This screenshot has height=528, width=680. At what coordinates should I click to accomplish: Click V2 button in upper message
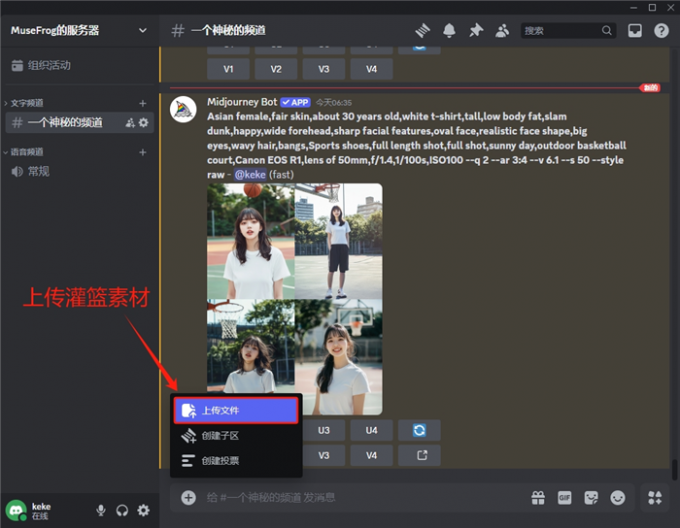click(x=276, y=69)
